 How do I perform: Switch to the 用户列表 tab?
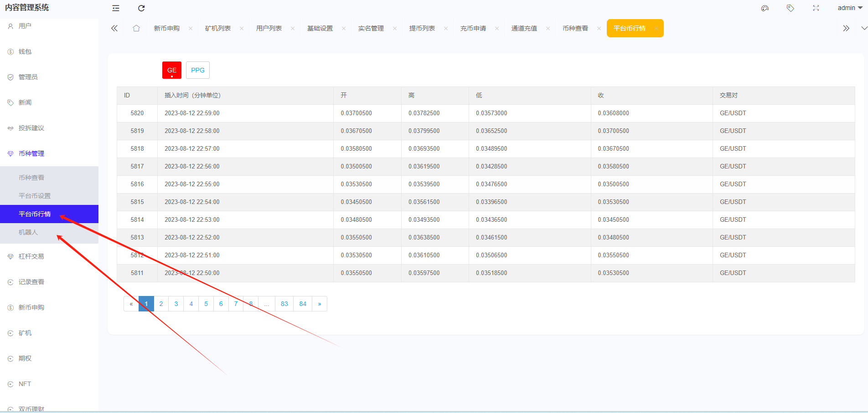(269, 28)
